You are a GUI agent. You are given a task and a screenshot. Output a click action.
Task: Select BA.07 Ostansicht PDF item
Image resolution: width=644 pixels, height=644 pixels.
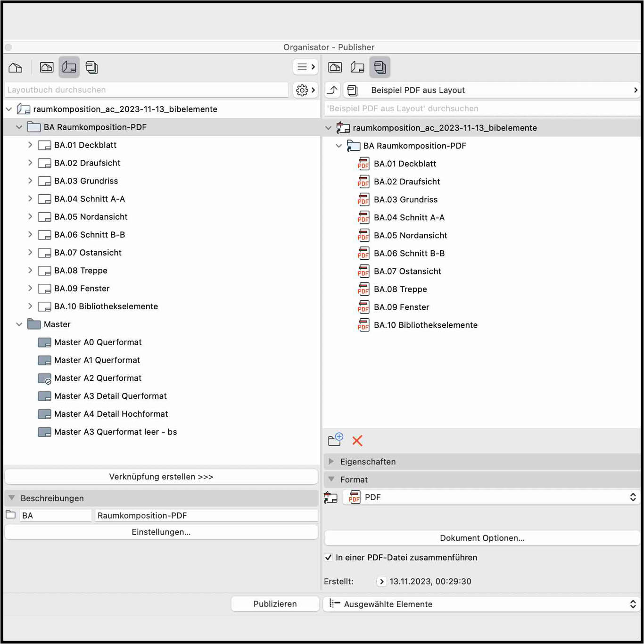(407, 271)
